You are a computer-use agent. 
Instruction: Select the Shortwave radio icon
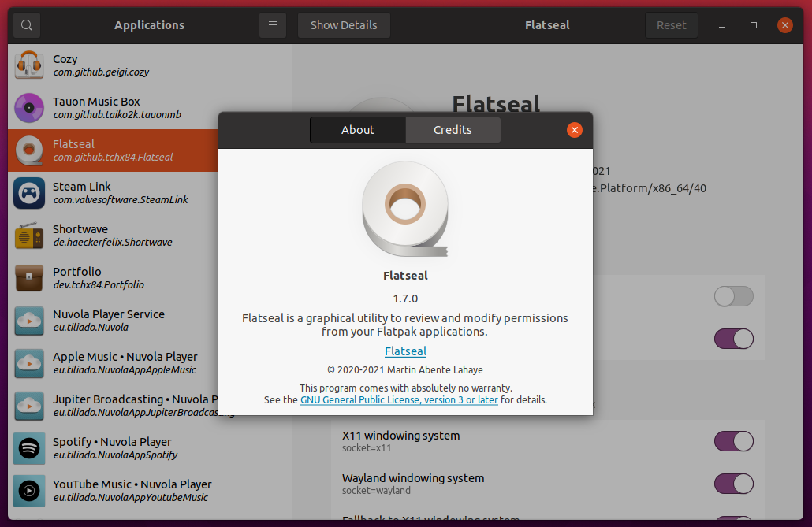29,235
